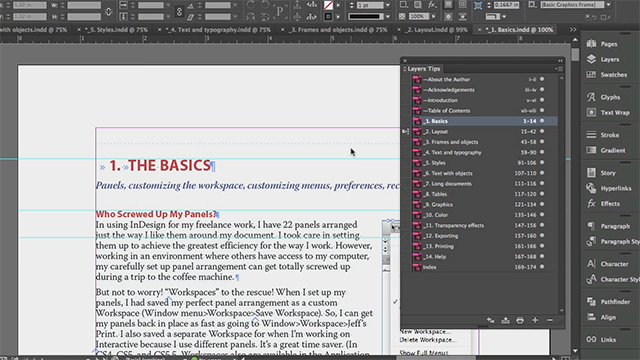Add a document with the plus icon
Image resolution: width=640 pixels, height=360 pixels.
535,320
